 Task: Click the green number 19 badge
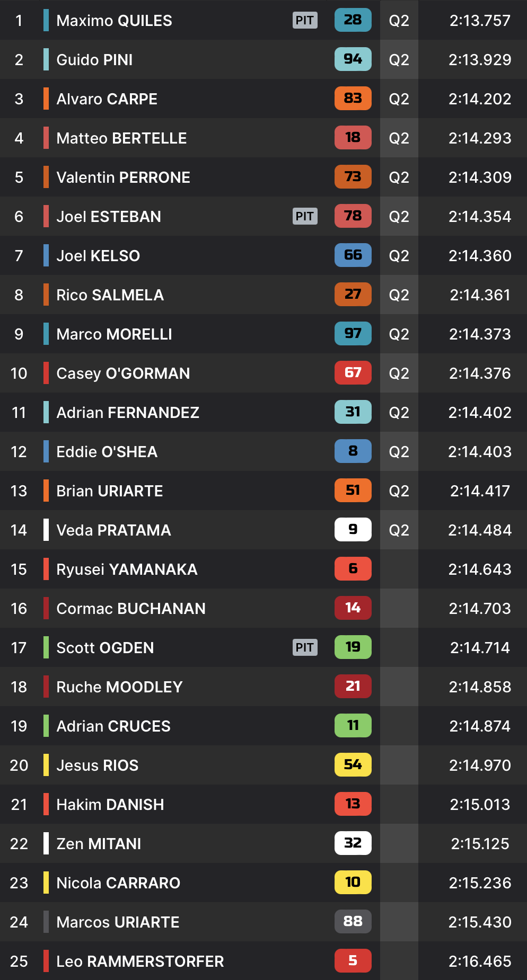point(353,647)
